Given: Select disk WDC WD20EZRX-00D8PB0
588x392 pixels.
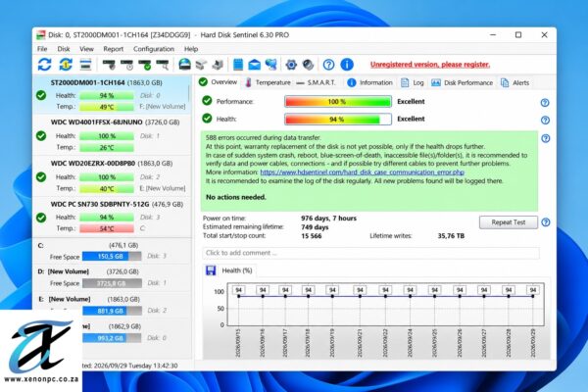Looking at the screenshot, I should (x=112, y=175).
